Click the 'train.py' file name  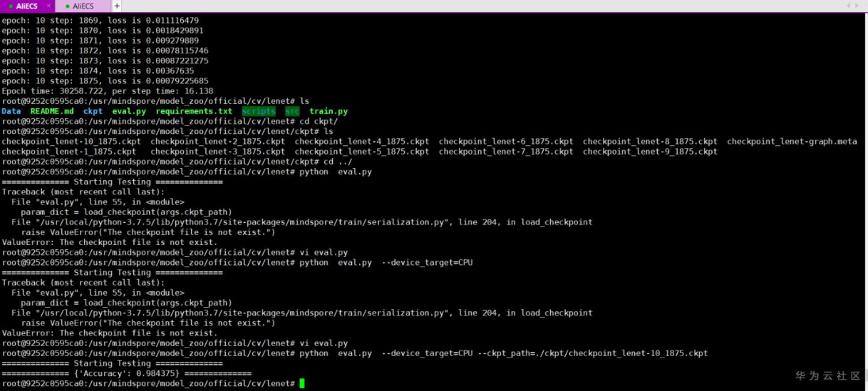329,111
